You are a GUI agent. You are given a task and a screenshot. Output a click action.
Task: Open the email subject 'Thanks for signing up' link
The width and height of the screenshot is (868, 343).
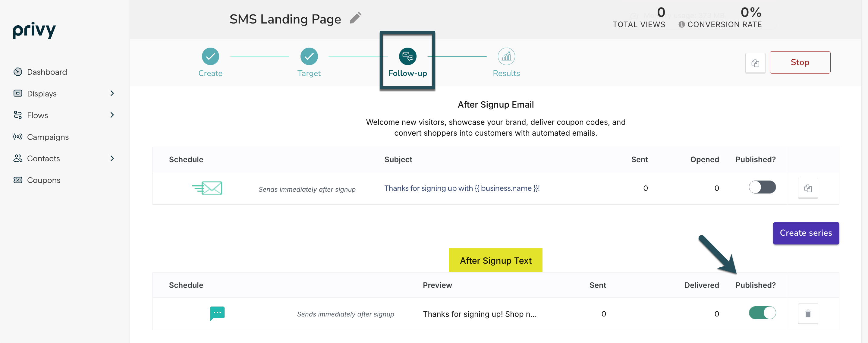point(462,188)
